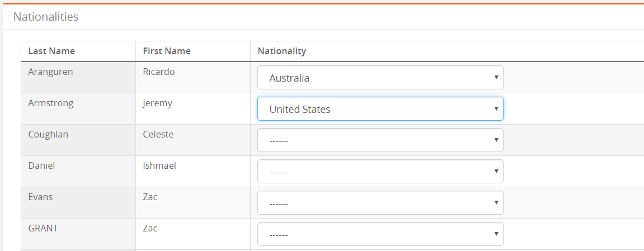This screenshot has width=644, height=251.
Task: Open Aranguren's Australia nationality dropdown
Action: 380,78
